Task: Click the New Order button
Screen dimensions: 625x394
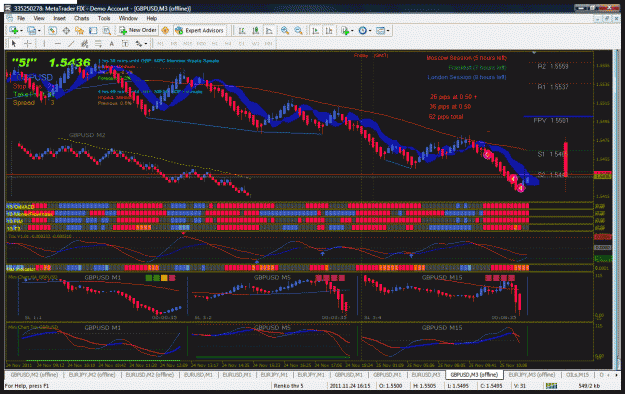Action: click(x=138, y=30)
